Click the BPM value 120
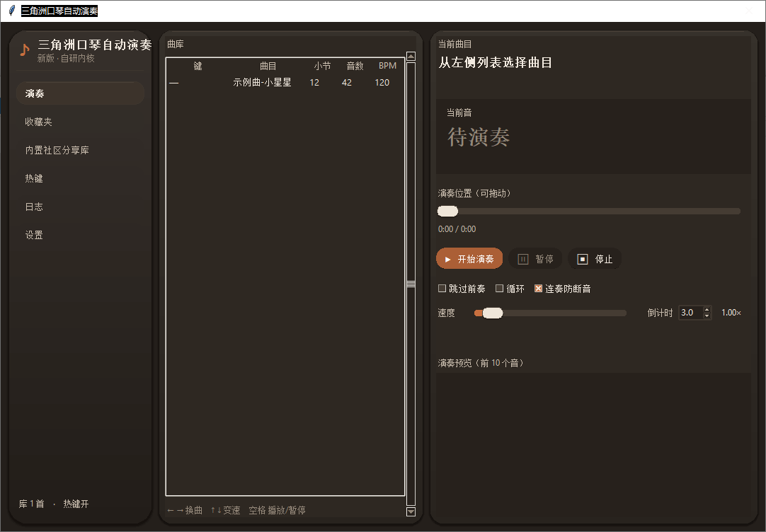The width and height of the screenshot is (766, 532). click(382, 83)
